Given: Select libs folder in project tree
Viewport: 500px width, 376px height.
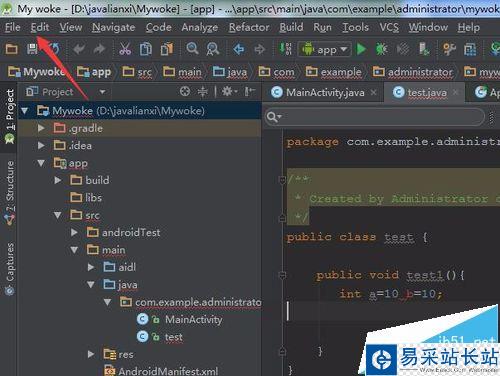Looking at the screenshot, I should (86, 198).
